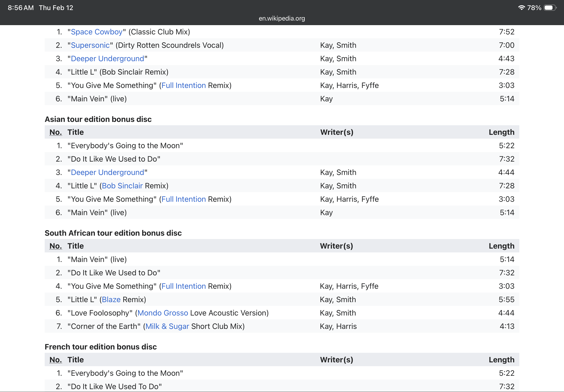Screen dimensions: 564x392
Task: Tap the 4:13 length value
Action: pos(507,326)
